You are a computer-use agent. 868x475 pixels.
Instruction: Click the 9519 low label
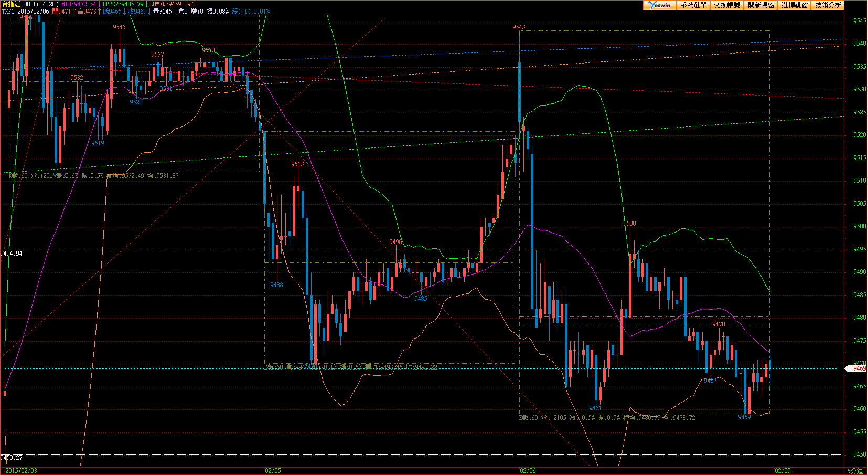(x=98, y=143)
